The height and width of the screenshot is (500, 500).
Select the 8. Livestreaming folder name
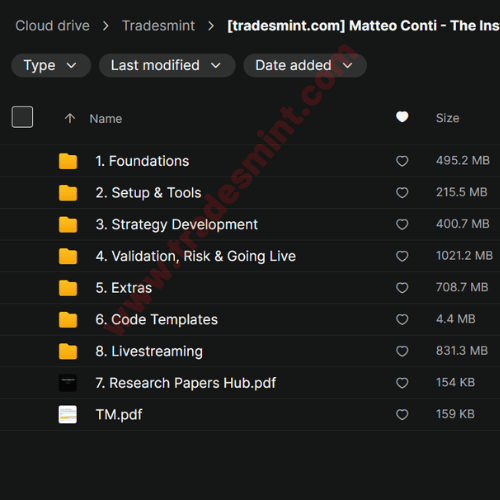click(x=149, y=352)
